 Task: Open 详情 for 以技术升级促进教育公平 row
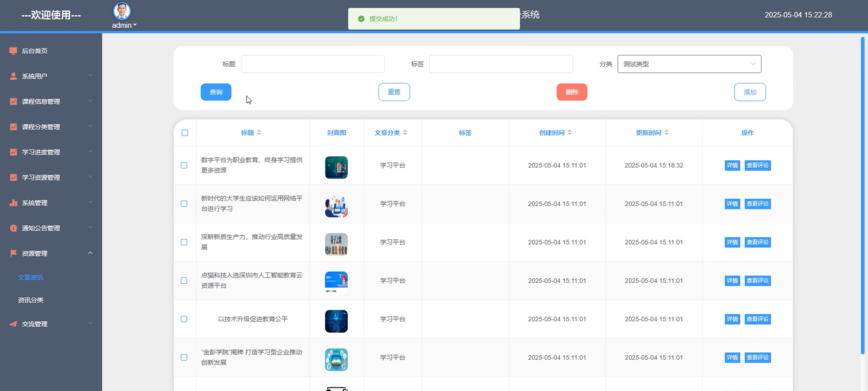[x=732, y=319]
